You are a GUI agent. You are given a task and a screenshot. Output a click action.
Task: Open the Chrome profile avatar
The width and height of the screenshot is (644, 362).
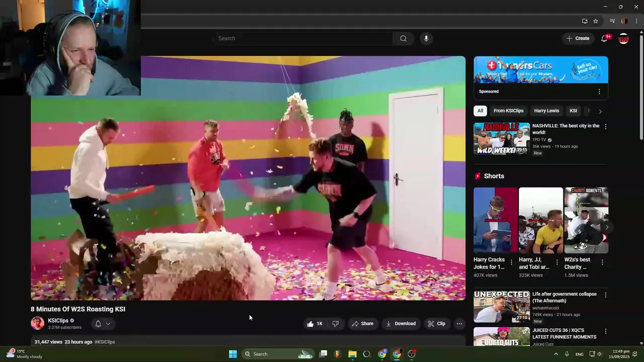[624, 21]
